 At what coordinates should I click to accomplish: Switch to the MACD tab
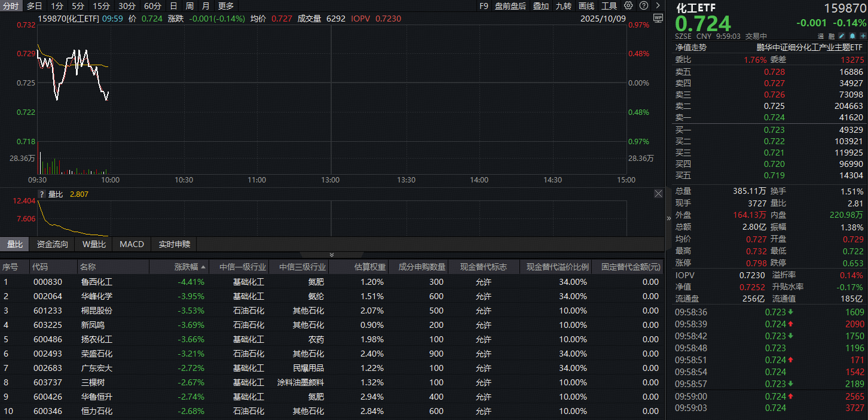[132, 244]
